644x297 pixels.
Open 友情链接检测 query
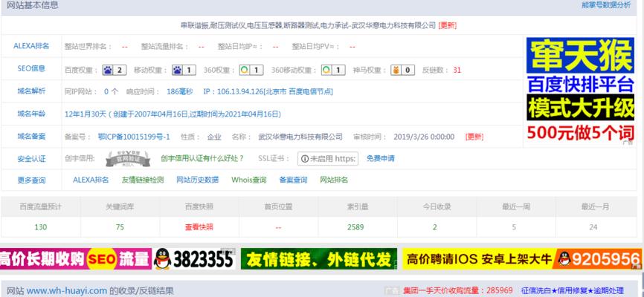point(143,180)
